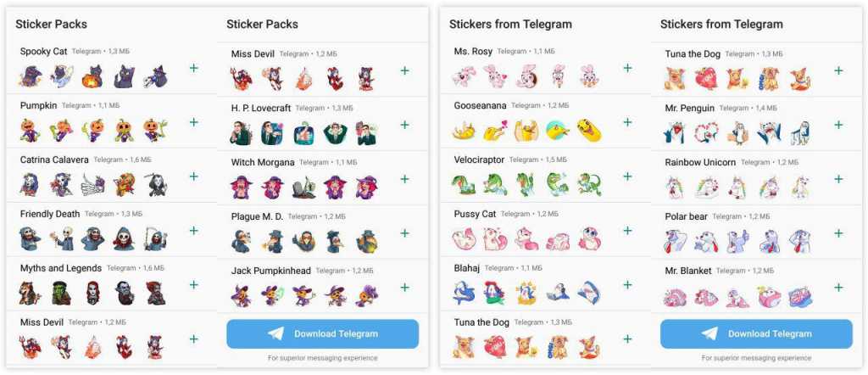Add the Gooseanana sticker pack

point(627,122)
